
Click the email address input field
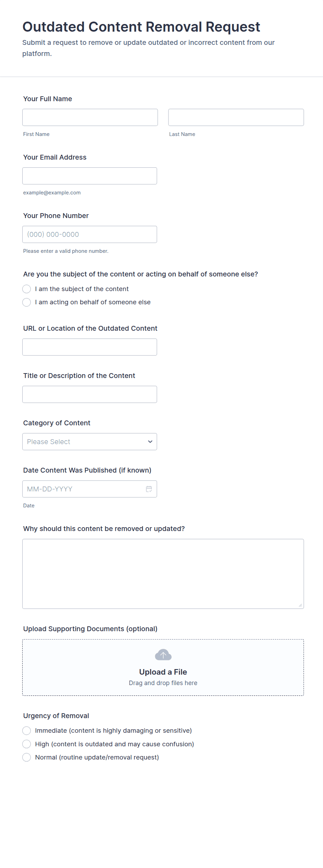tap(89, 176)
